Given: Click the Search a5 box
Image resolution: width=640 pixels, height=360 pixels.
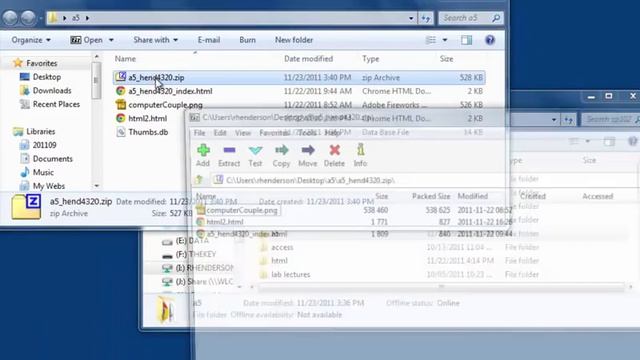Looking at the screenshot, I should click(471, 18).
